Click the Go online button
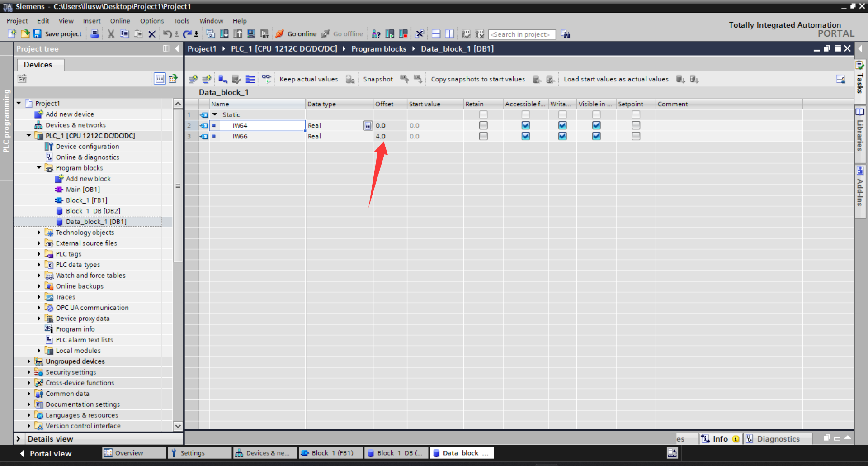The image size is (868, 466). 296,34
